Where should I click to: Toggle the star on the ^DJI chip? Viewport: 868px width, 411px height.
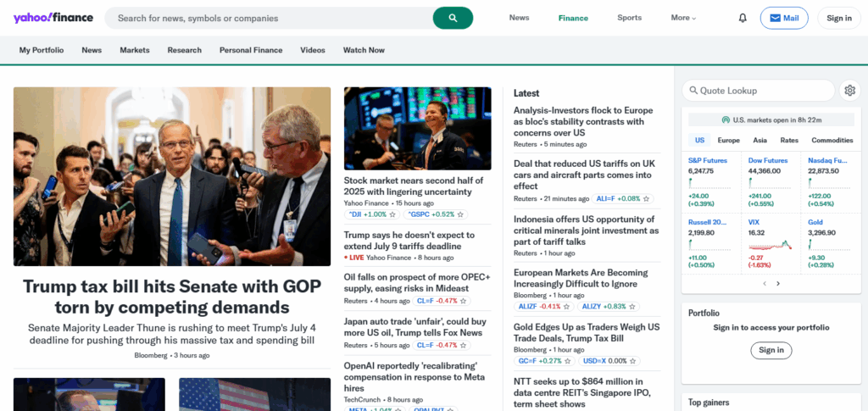pos(392,214)
